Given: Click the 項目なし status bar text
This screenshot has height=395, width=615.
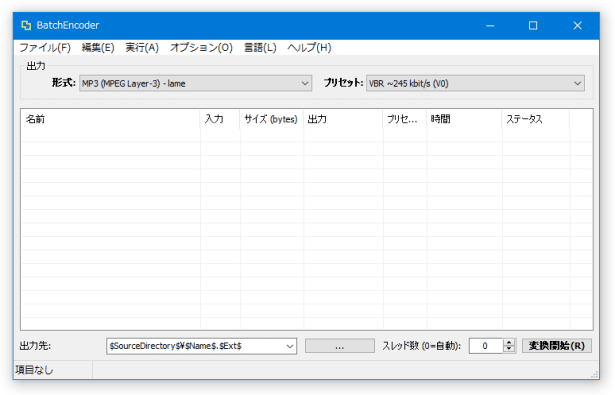Looking at the screenshot, I should (35, 370).
